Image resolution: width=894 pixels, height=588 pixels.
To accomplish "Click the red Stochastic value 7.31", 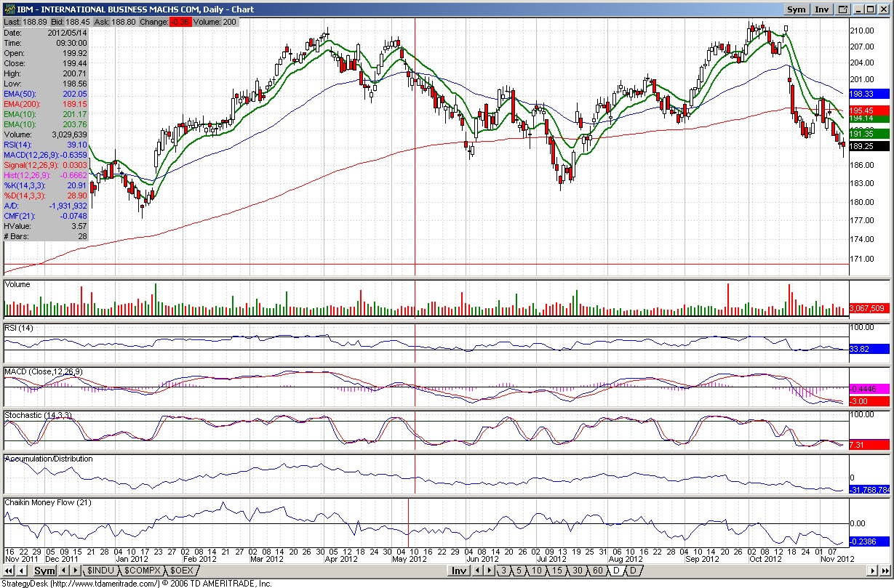I will click(869, 444).
